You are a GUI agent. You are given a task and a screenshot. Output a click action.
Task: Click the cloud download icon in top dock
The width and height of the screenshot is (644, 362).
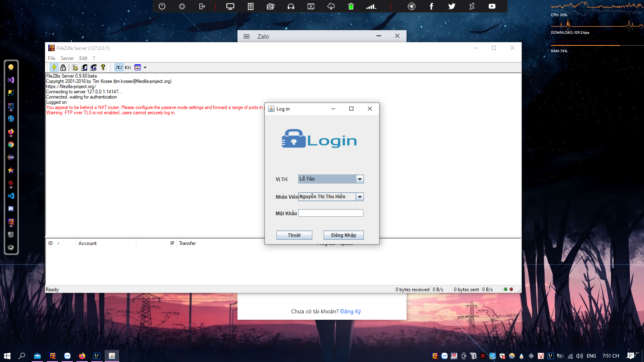click(x=331, y=6)
